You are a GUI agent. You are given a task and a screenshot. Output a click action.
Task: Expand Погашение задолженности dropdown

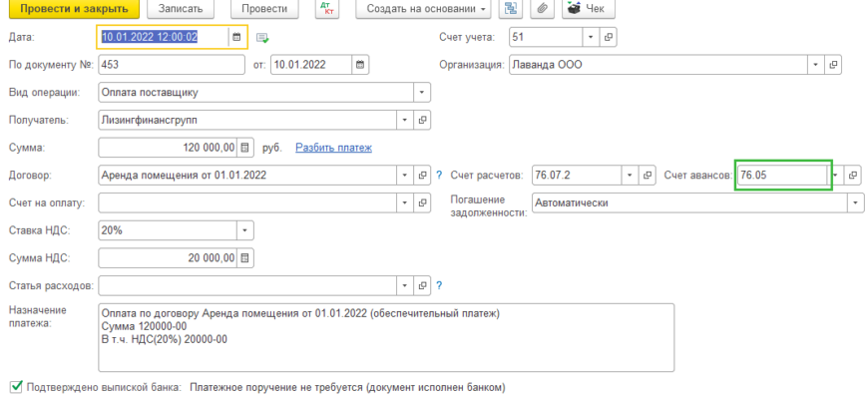tap(856, 203)
